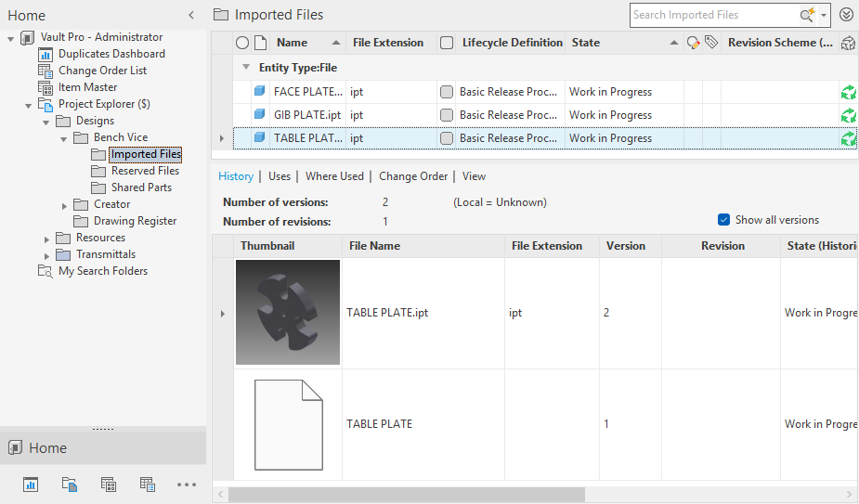Open the search options dropdown arrow
This screenshot has width=859, height=504.
[824, 15]
